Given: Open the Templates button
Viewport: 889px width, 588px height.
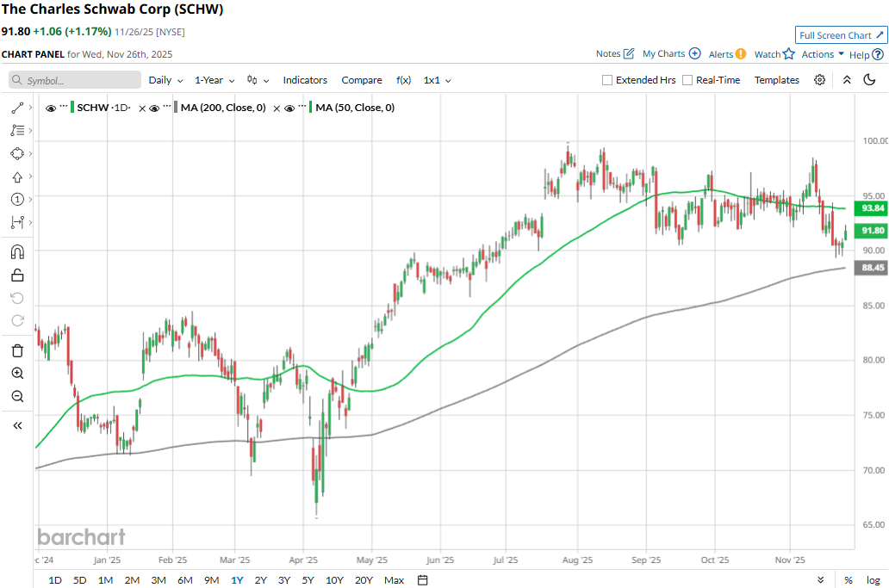Looking at the screenshot, I should pyautogui.click(x=776, y=80).
